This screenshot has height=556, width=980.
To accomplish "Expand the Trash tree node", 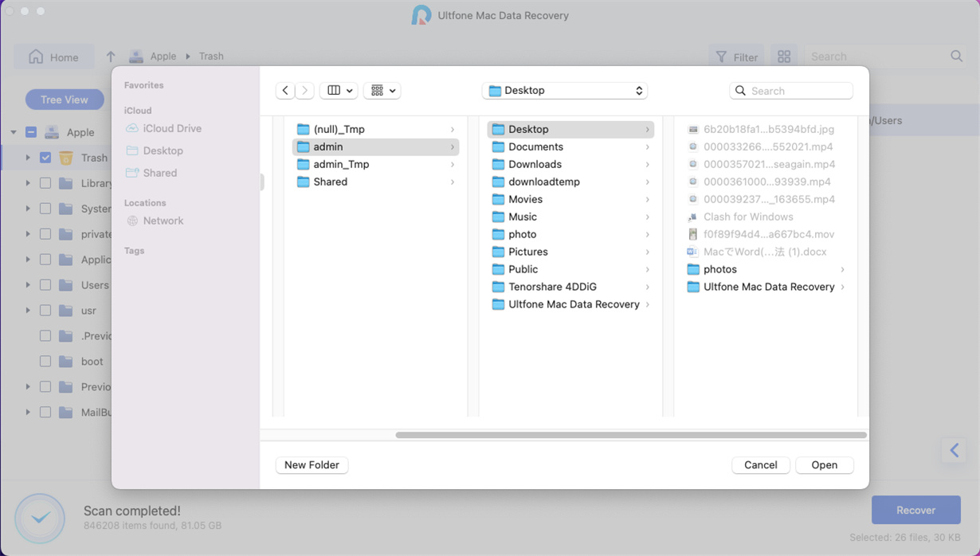I will pos(28,158).
